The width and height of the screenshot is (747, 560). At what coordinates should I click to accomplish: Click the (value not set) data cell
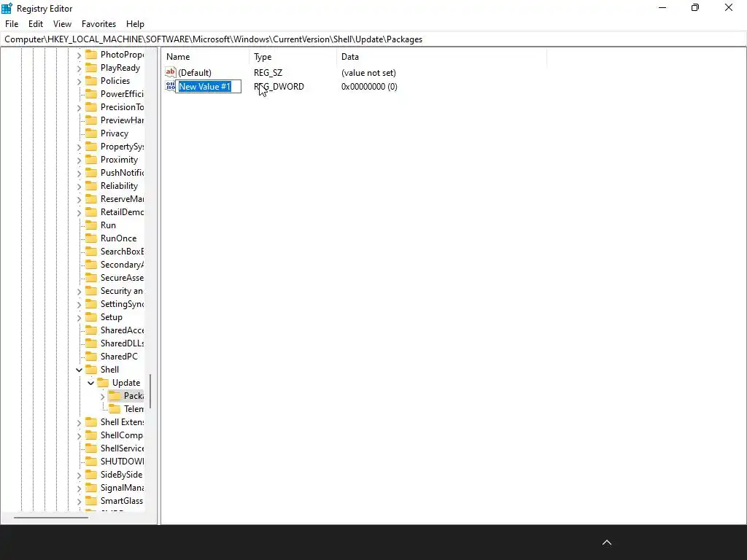[x=368, y=73]
